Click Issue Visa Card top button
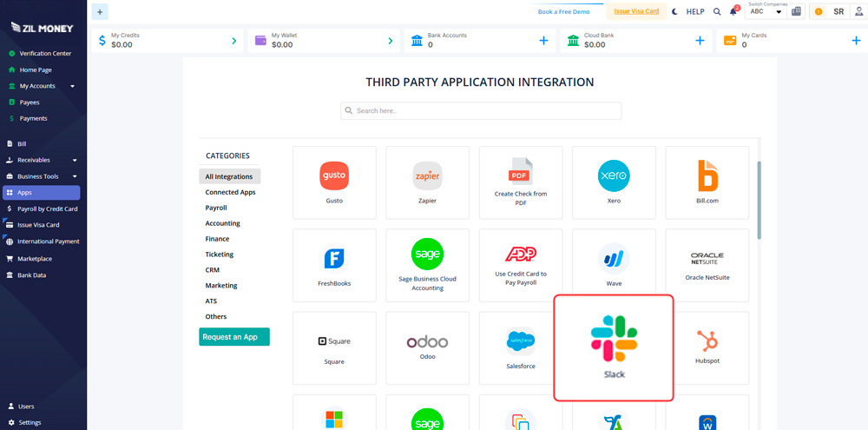The width and height of the screenshot is (868, 430). click(636, 11)
